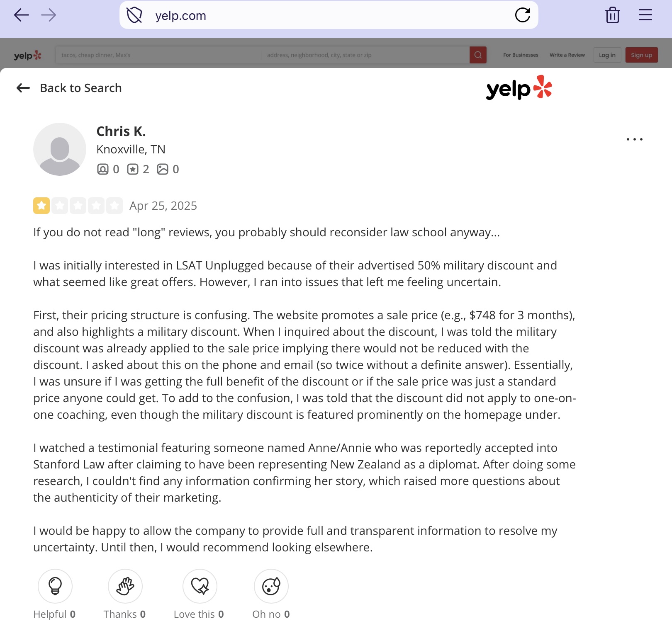The width and height of the screenshot is (672, 643).
Task: Click the trash can icon in browser toolbar
Action: (612, 15)
